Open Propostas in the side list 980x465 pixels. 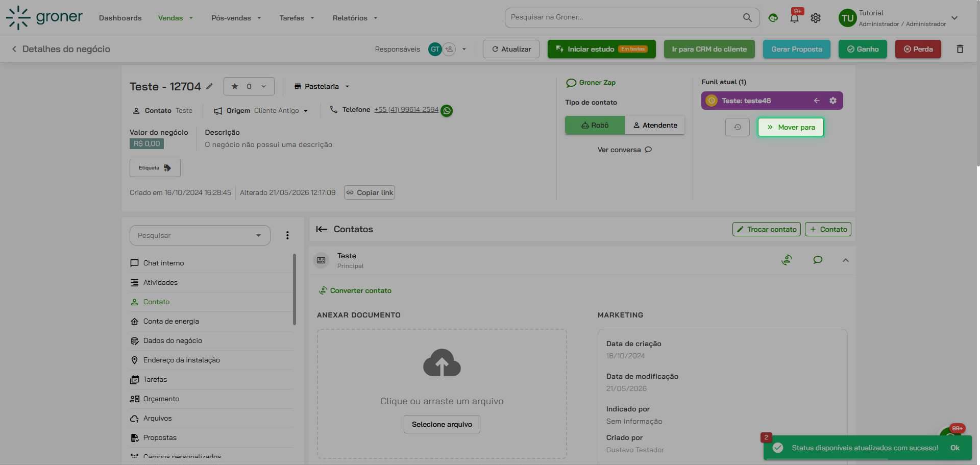pyautogui.click(x=211, y=437)
